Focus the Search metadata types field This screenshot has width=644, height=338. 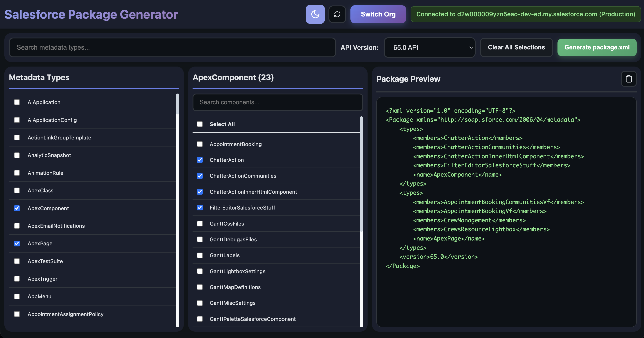pyautogui.click(x=172, y=47)
